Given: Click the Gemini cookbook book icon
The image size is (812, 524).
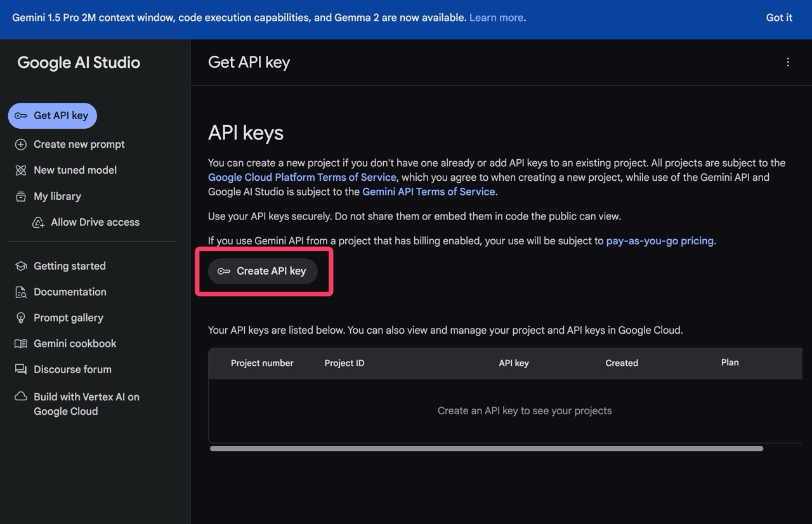Looking at the screenshot, I should [x=21, y=344].
